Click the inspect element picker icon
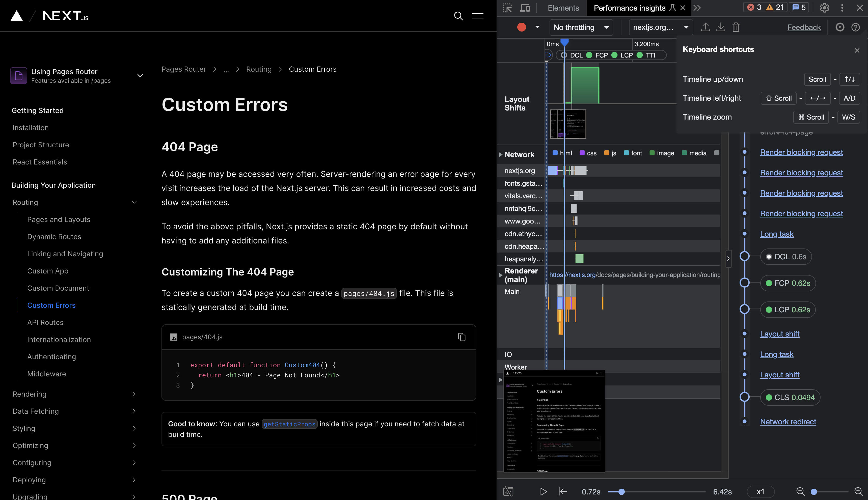Viewport: 868px width, 500px height. [x=507, y=8]
